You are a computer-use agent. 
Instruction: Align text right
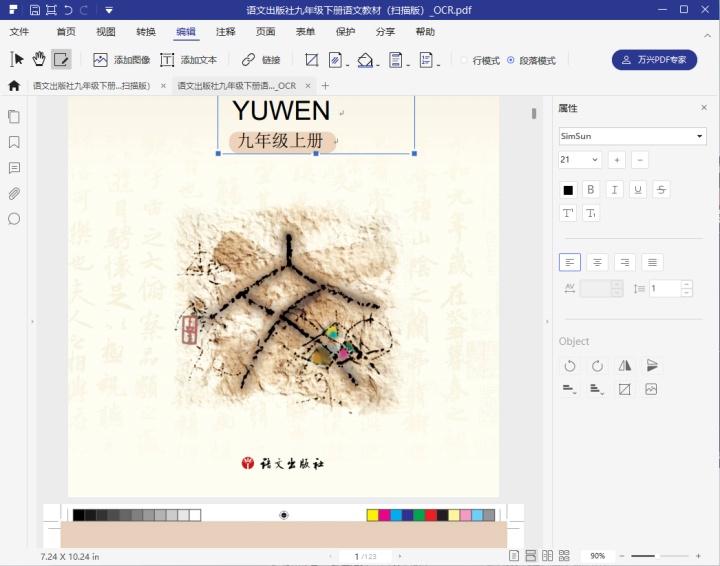tap(625, 262)
